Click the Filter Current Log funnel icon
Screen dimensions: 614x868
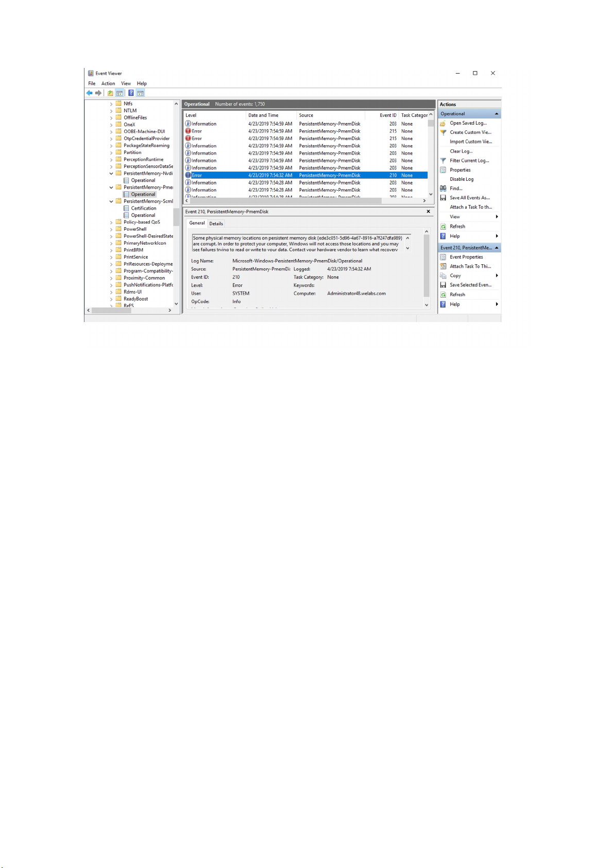443,161
